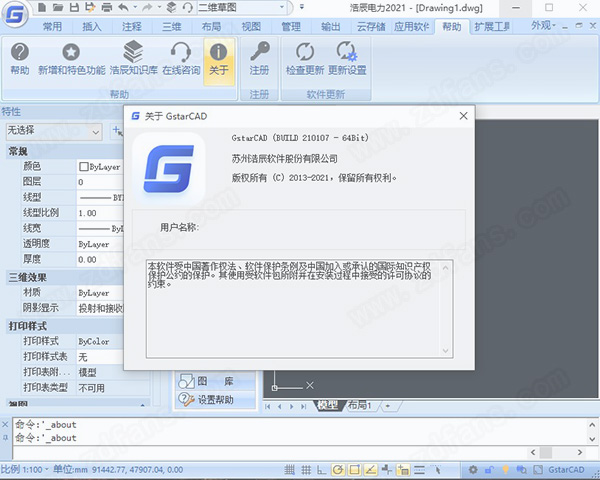This screenshot has width=600, height=480.
Task: Open the 帮助 help question-mark icon in ribbon
Action: [20, 59]
